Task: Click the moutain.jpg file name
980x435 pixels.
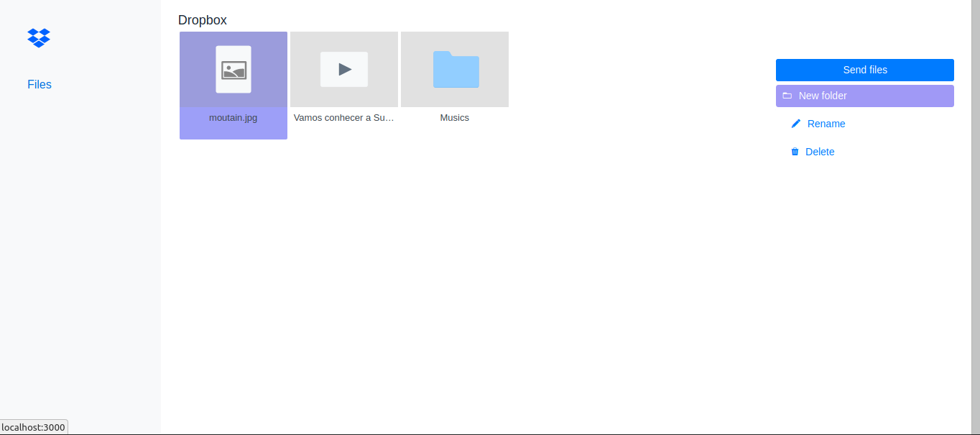Action: point(234,118)
